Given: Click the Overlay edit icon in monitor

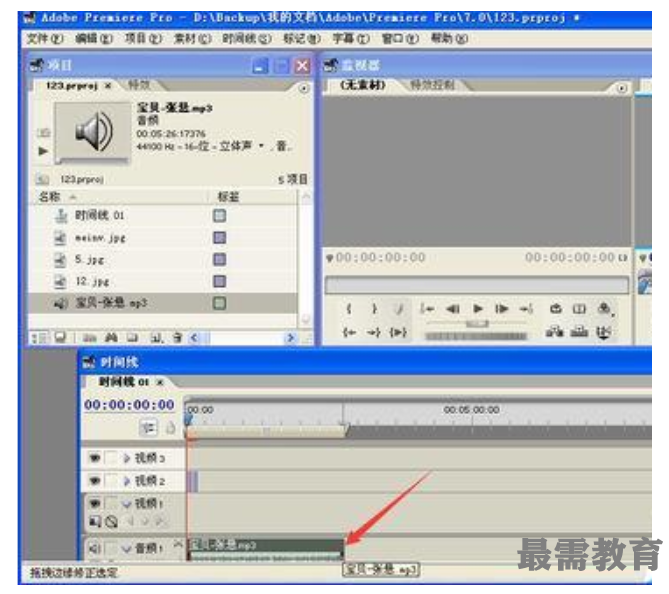Looking at the screenshot, I should pos(579,332).
